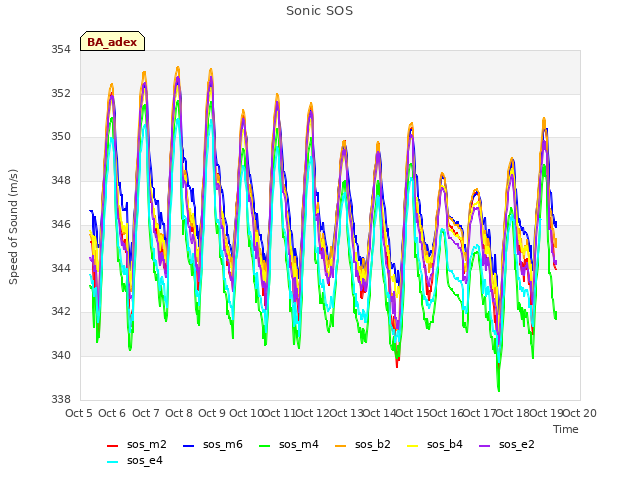Click the Oct 6 x-axis tick label
The height and width of the screenshot is (480, 640).
[x=112, y=413]
